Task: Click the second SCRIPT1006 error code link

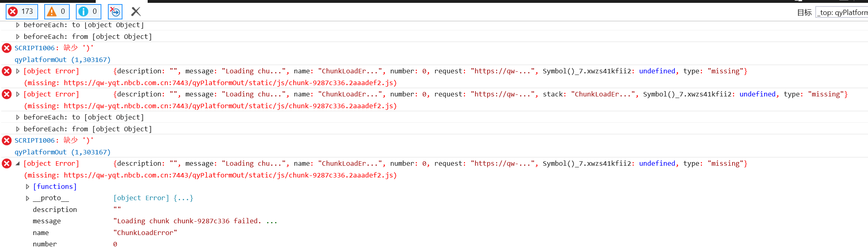Action: pos(34,141)
